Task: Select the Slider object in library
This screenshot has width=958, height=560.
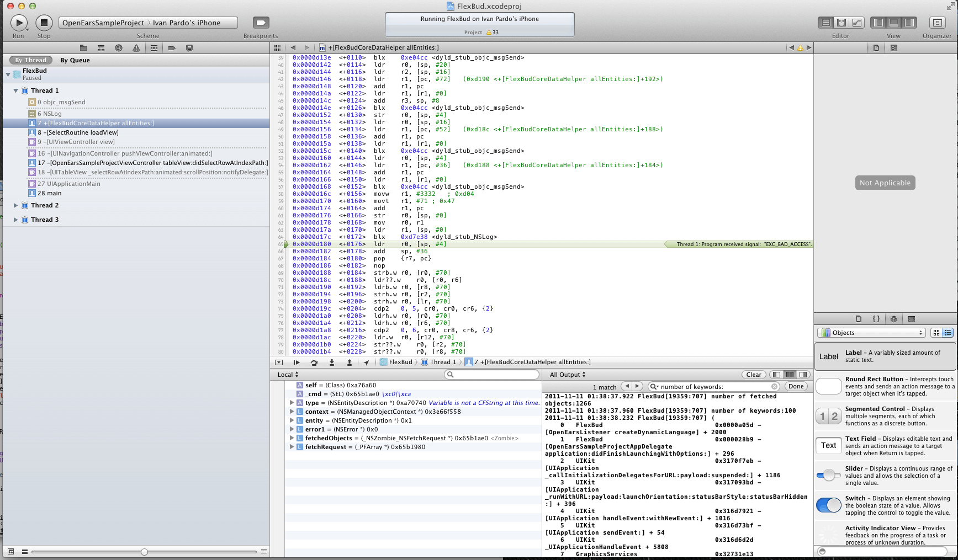Action: [885, 476]
